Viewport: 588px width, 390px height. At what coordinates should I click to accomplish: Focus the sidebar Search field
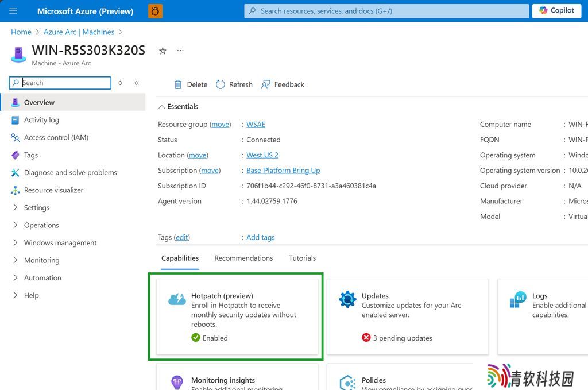[x=60, y=83]
